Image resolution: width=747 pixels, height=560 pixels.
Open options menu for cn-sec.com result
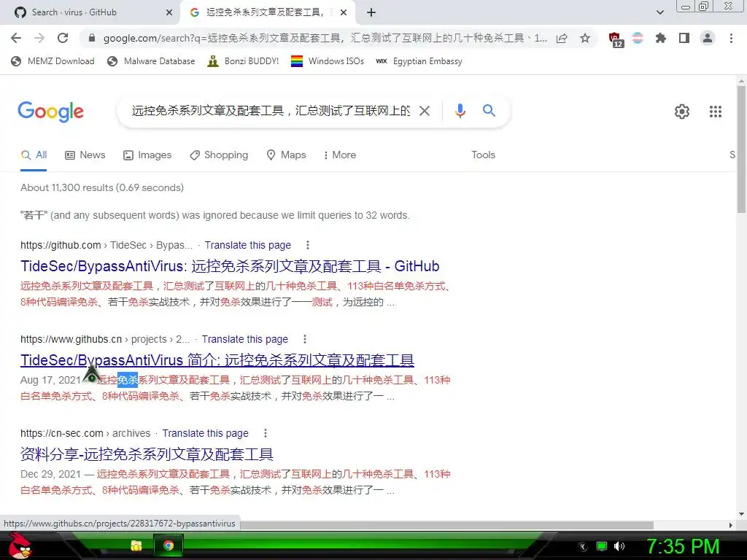(x=266, y=433)
